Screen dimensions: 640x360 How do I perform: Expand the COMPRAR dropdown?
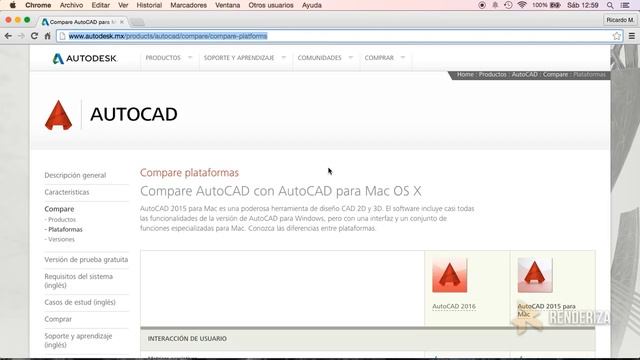tap(403, 58)
